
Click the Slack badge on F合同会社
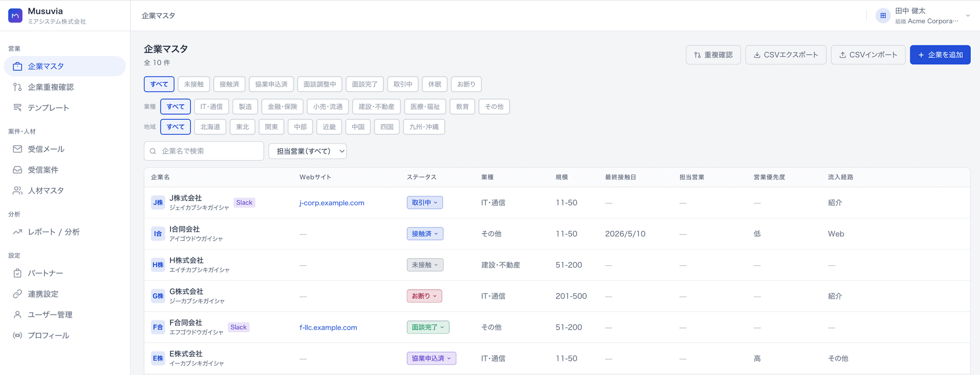[238, 327]
